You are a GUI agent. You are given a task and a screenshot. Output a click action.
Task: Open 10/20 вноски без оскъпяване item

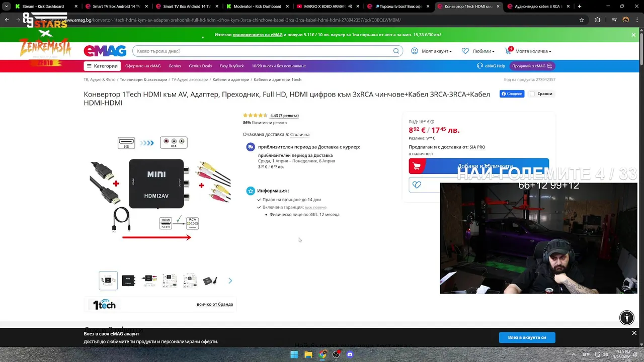tap(279, 66)
